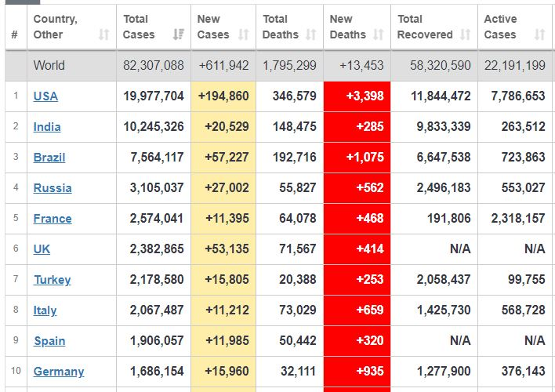The image size is (555, 392).
Task: Sort by the Country, Other column arrows
Action: pyautogui.click(x=103, y=34)
